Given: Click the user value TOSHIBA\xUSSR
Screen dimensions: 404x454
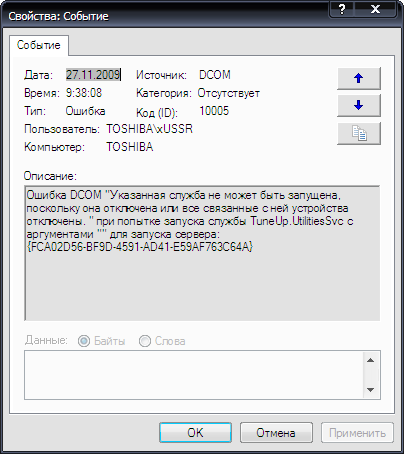Looking at the screenshot, I should tap(149, 129).
